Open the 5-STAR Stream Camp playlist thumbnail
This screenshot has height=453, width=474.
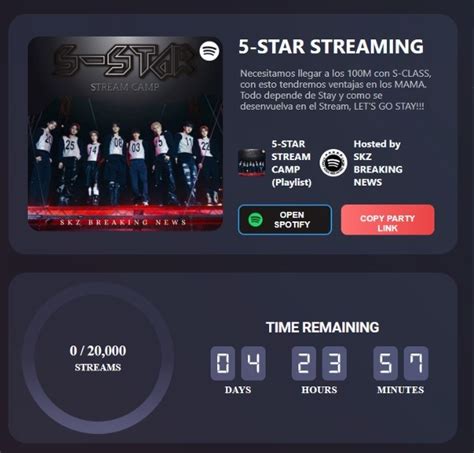pos(252,163)
